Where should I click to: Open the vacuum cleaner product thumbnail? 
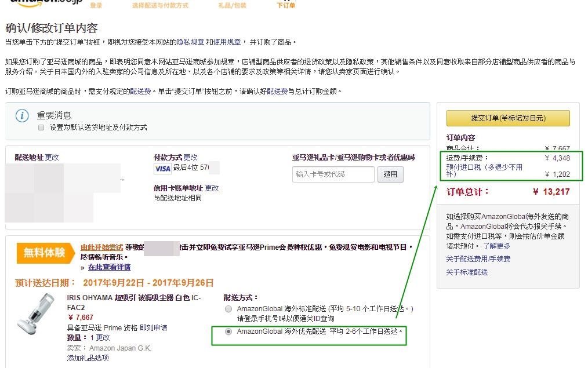click(x=37, y=314)
